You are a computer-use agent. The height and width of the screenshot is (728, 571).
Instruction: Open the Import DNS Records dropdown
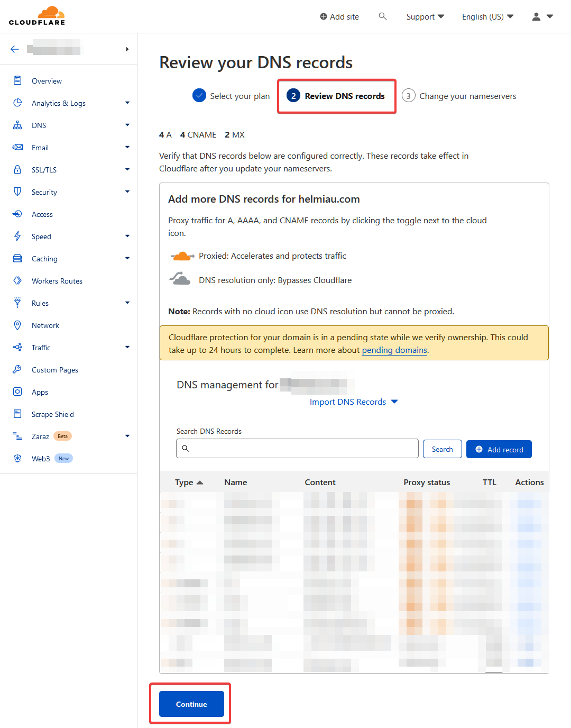pos(354,402)
